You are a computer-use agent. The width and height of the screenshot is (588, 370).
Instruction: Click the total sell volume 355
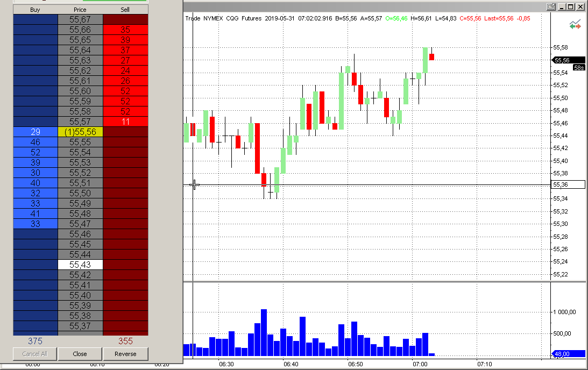[x=126, y=341]
